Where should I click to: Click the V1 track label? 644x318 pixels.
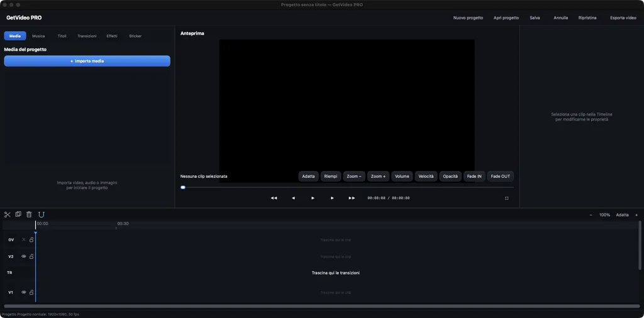(11, 293)
